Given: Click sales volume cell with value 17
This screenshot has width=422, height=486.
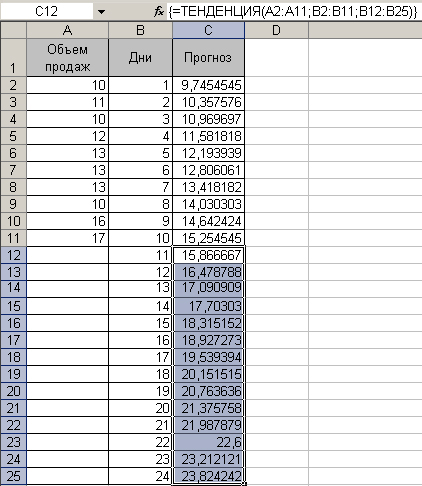Looking at the screenshot, I should point(67,238).
